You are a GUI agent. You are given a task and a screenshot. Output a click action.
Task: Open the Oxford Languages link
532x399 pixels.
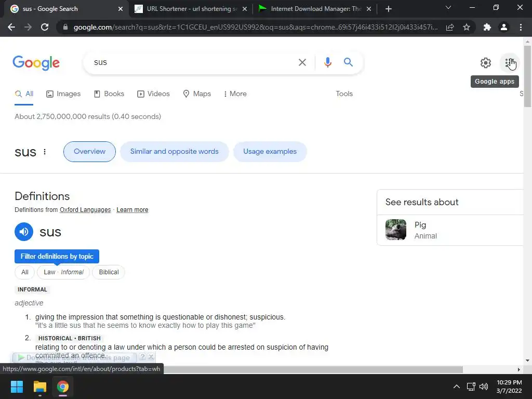(85, 210)
